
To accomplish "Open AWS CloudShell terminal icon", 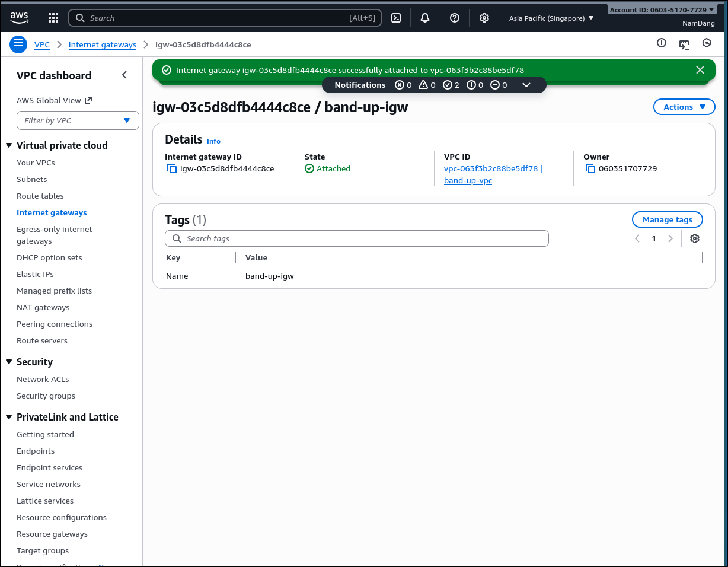I will [x=396, y=18].
